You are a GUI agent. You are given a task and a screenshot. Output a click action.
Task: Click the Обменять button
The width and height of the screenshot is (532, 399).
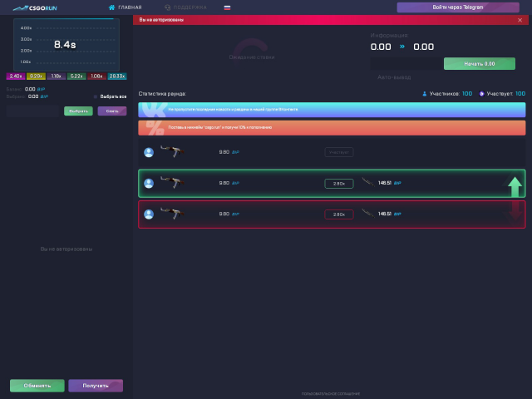pos(37,386)
